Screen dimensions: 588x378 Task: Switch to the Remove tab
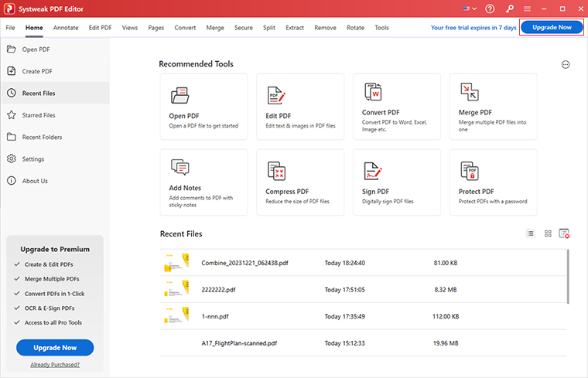[x=325, y=28]
